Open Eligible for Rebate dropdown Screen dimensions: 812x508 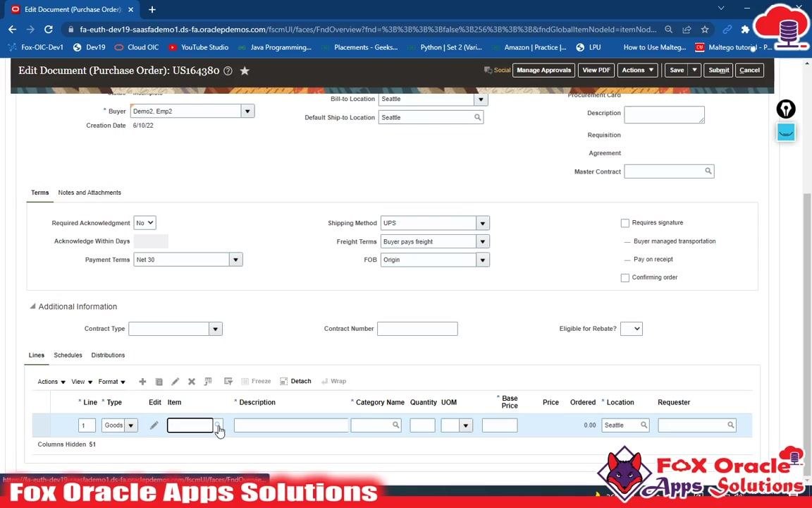pyautogui.click(x=632, y=329)
